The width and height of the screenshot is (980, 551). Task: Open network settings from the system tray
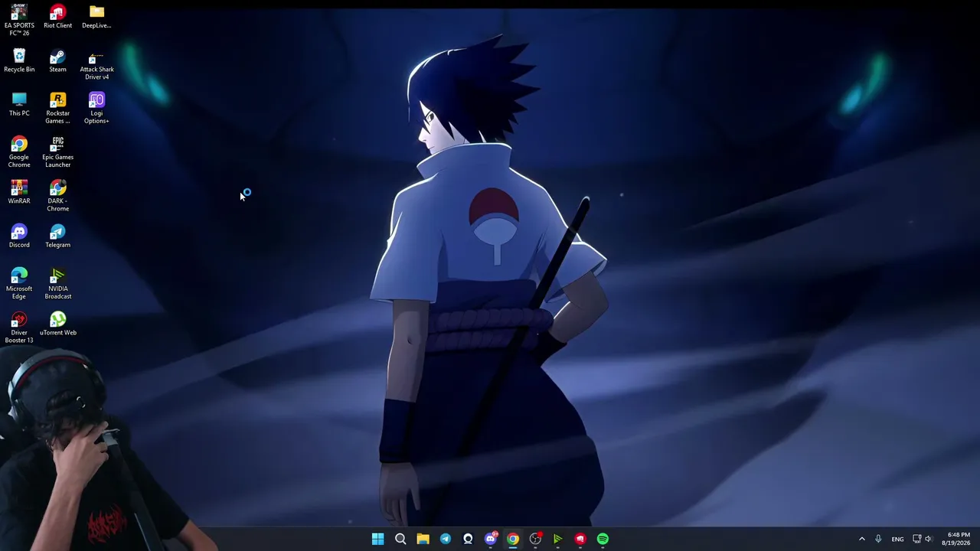click(x=916, y=539)
